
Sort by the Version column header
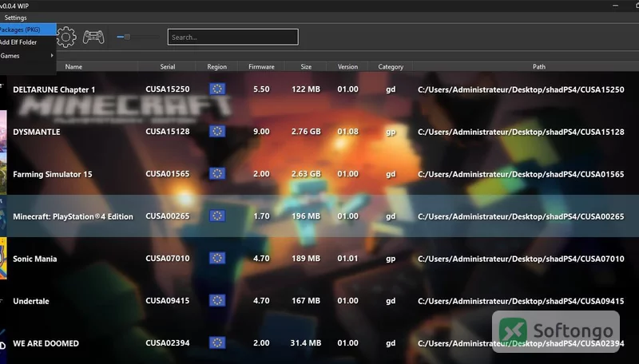[347, 67]
